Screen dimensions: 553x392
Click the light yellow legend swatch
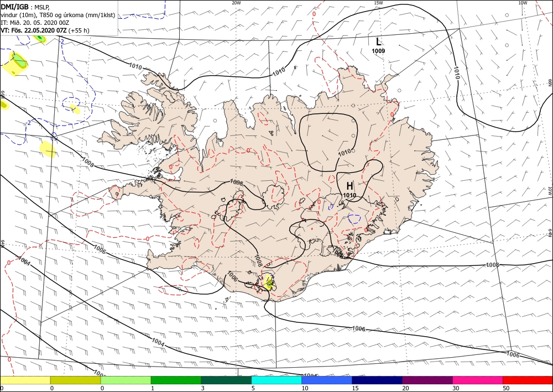(25, 380)
